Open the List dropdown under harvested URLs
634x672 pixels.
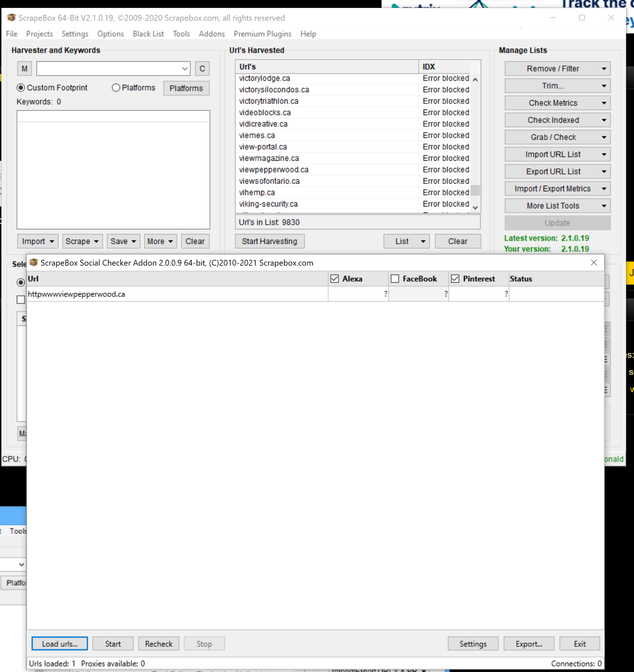tap(407, 241)
